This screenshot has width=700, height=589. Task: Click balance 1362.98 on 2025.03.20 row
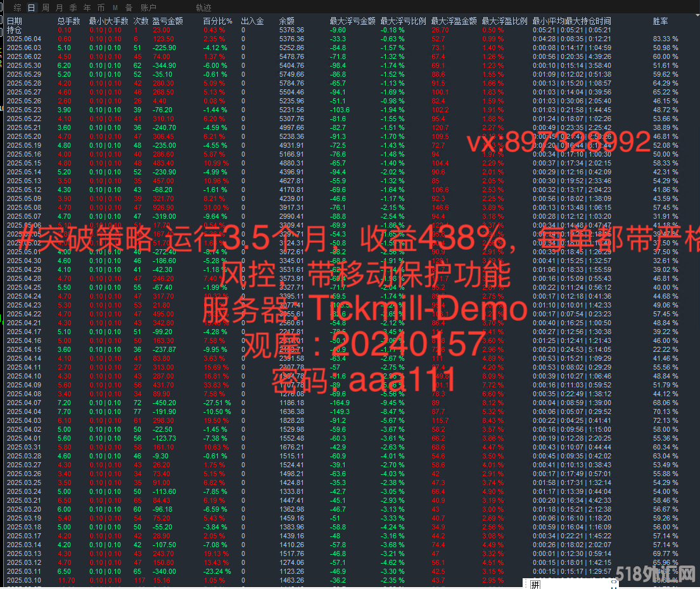(x=291, y=509)
